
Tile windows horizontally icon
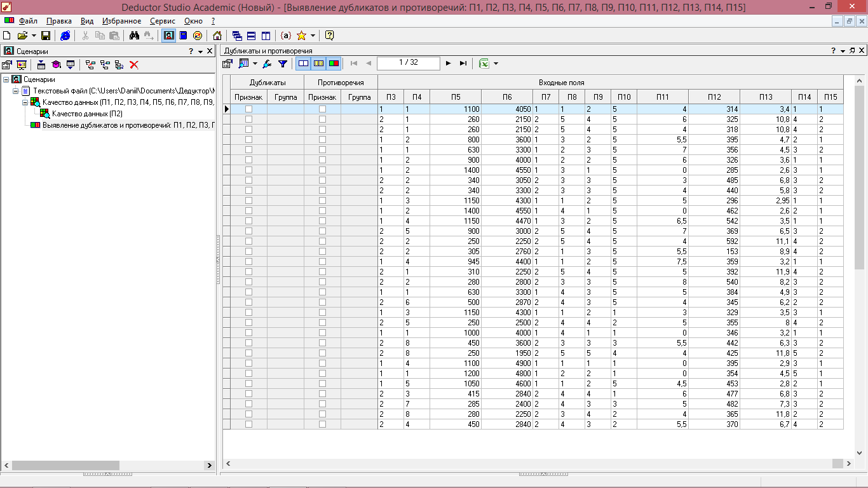coord(251,36)
